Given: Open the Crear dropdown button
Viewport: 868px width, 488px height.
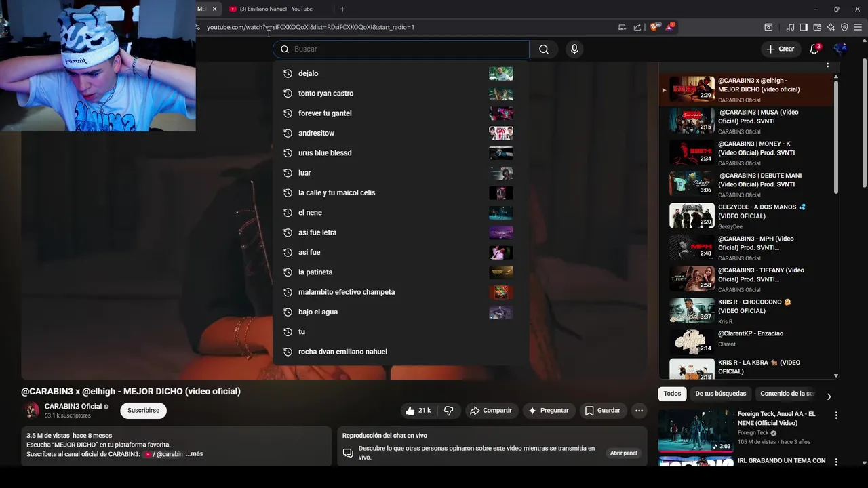Looking at the screenshot, I should pyautogui.click(x=780, y=49).
